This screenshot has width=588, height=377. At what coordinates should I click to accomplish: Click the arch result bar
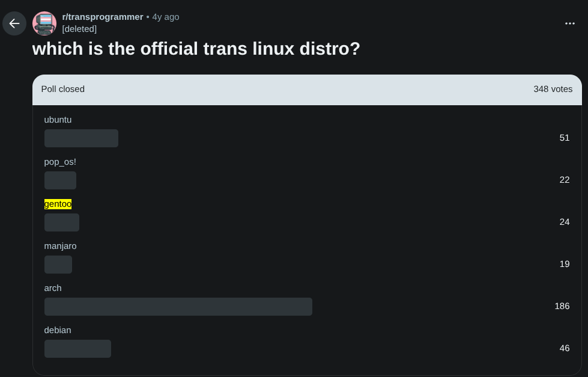pos(178,307)
